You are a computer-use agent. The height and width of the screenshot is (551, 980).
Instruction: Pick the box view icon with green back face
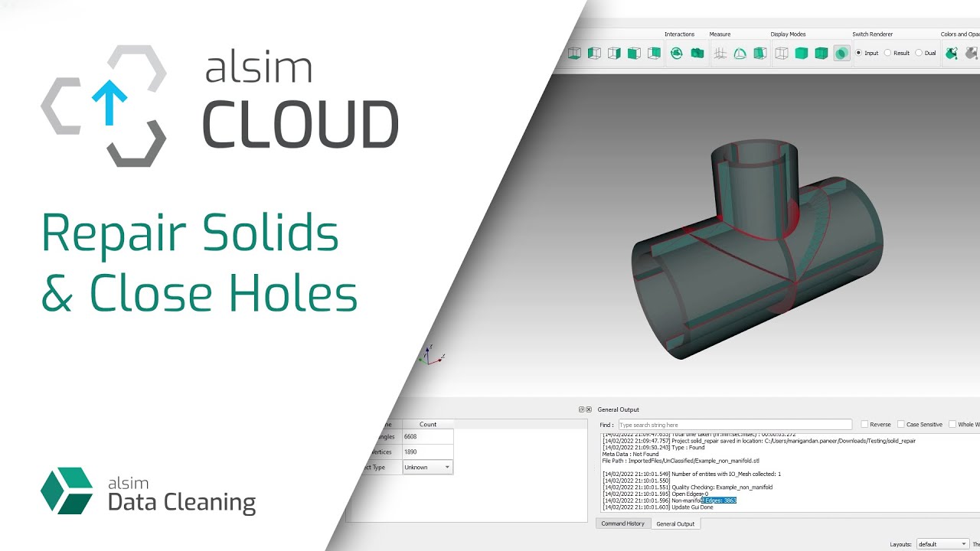(x=654, y=53)
